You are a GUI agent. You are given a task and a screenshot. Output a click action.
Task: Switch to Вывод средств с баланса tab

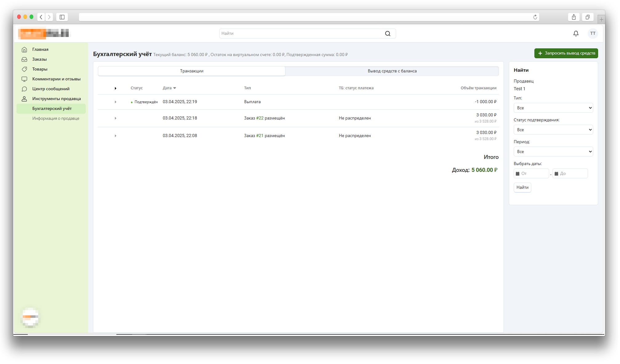pos(392,71)
